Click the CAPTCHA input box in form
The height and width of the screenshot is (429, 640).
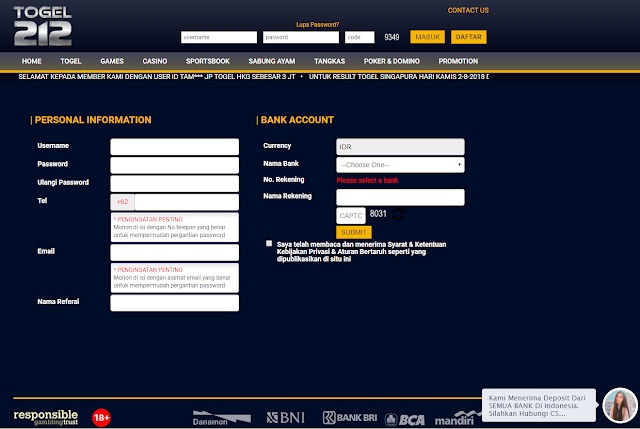click(351, 216)
